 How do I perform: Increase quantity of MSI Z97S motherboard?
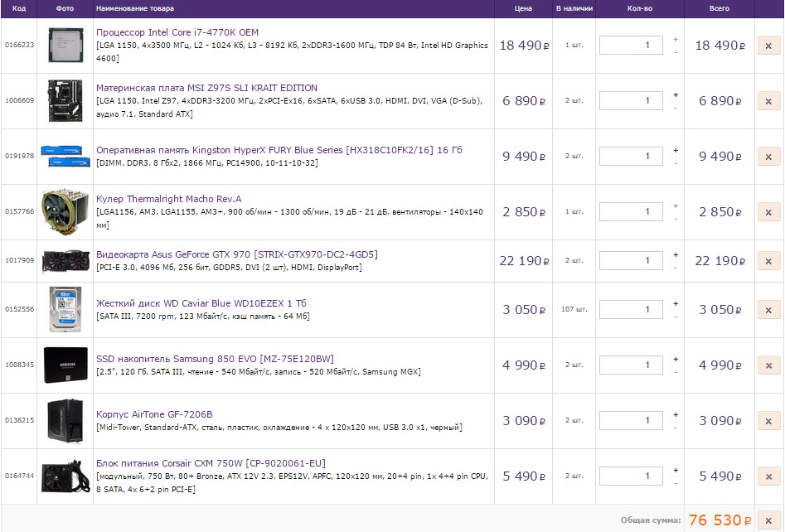[x=676, y=95]
